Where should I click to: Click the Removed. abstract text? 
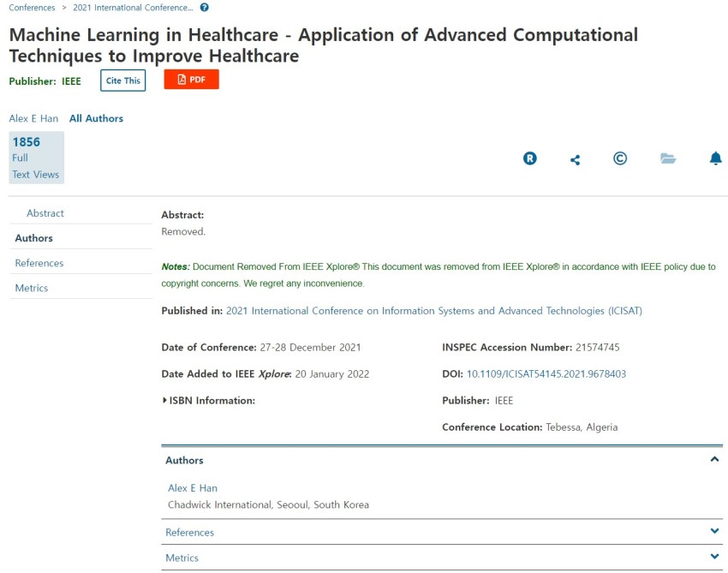click(x=183, y=231)
